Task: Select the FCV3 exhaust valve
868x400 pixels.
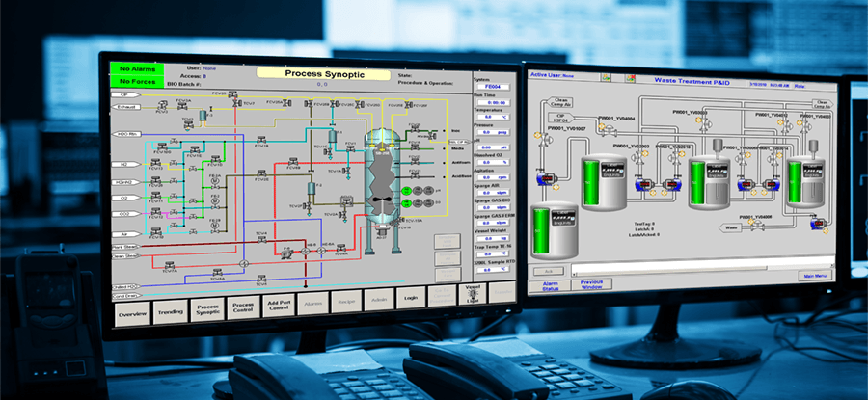Action: [x=163, y=105]
